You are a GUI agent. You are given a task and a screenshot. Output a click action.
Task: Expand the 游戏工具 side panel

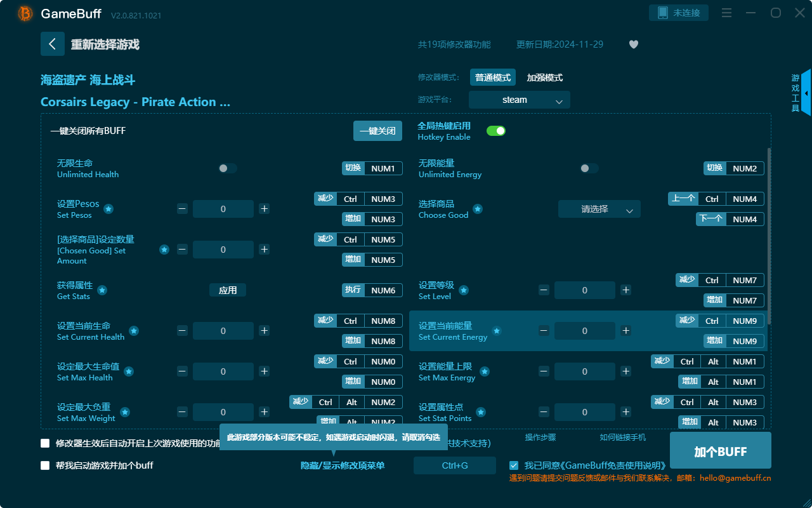[x=806, y=93]
